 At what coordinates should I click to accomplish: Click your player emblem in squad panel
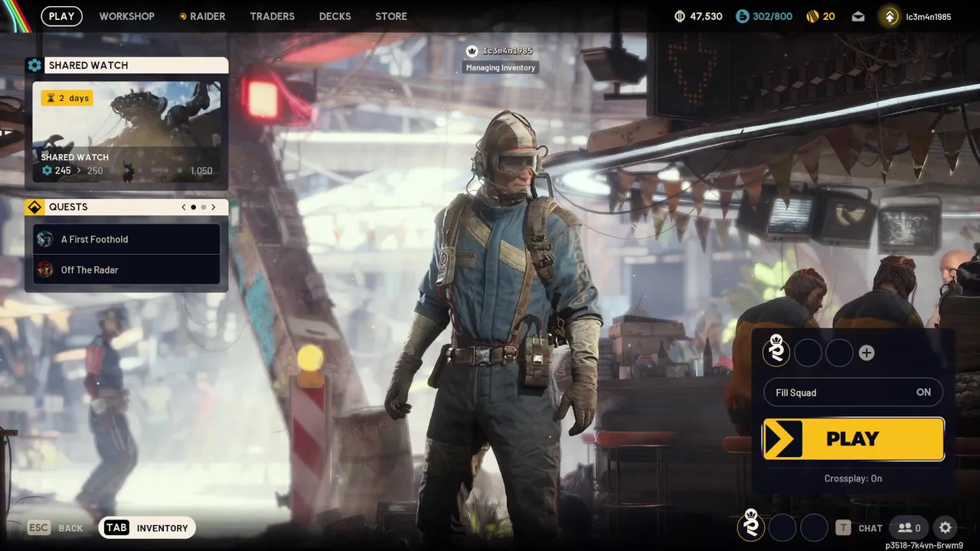(776, 350)
